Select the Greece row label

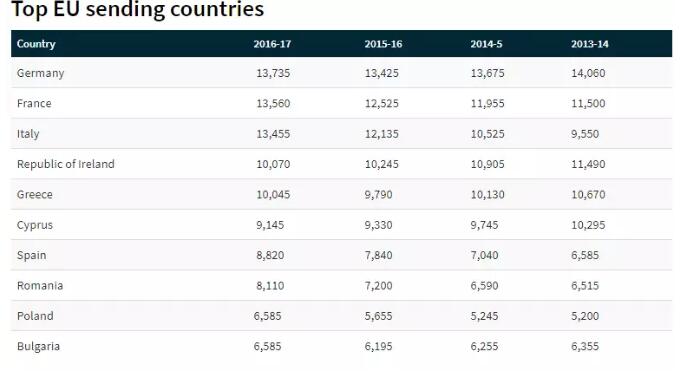click(34, 195)
